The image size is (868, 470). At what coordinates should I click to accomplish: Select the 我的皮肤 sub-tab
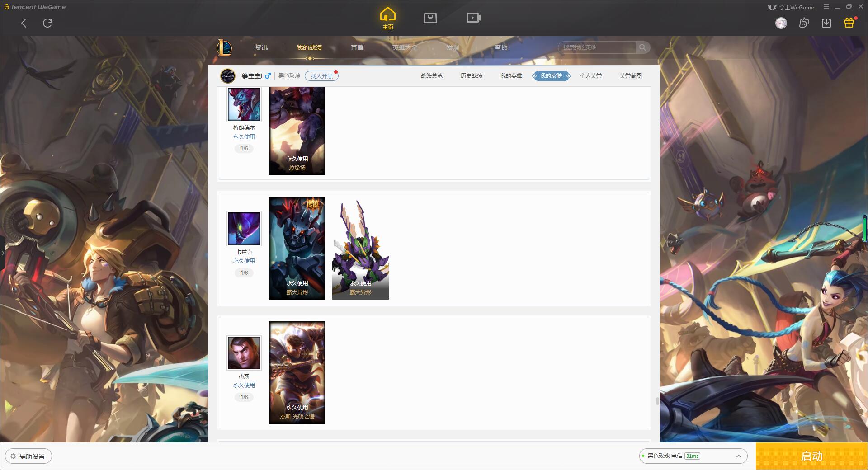(x=551, y=76)
